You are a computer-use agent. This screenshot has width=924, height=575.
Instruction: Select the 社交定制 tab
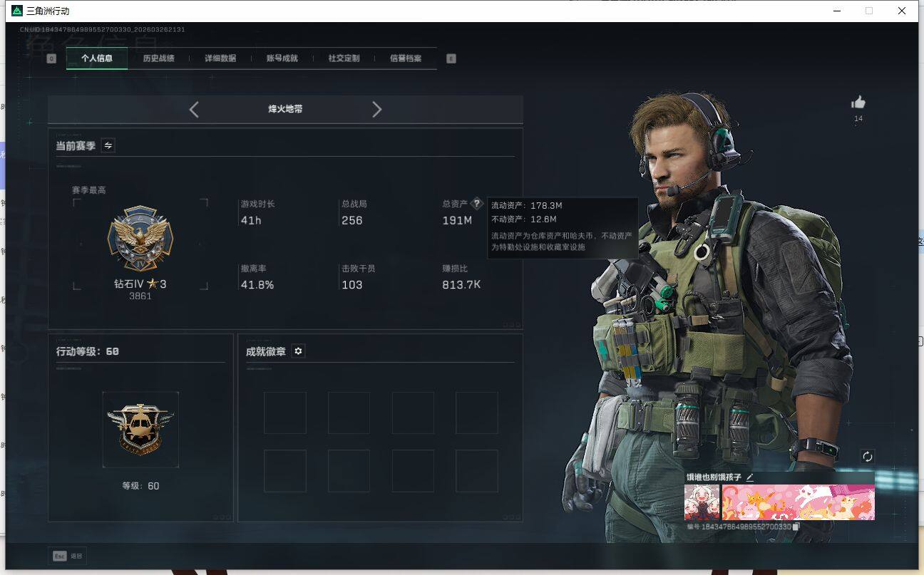point(344,58)
